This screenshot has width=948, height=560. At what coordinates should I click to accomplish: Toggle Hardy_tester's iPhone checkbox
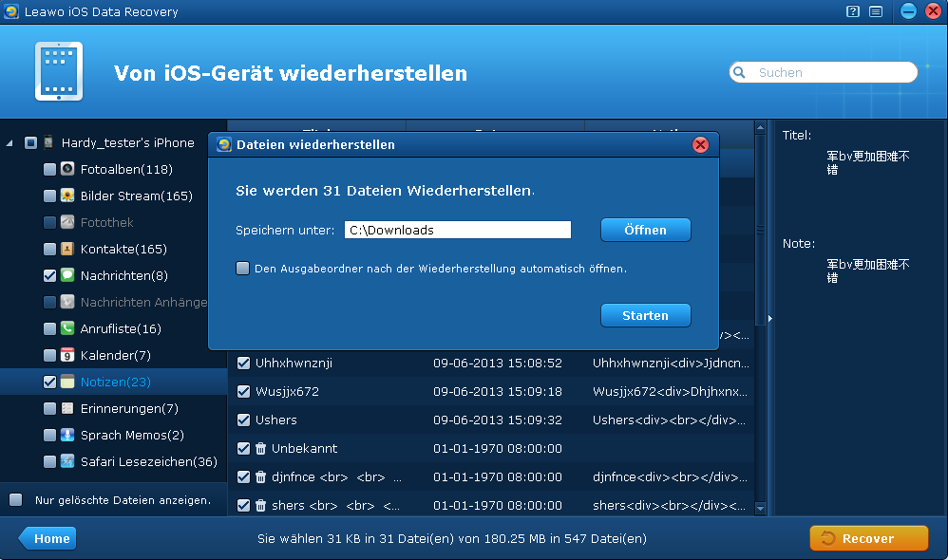point(30,142)
